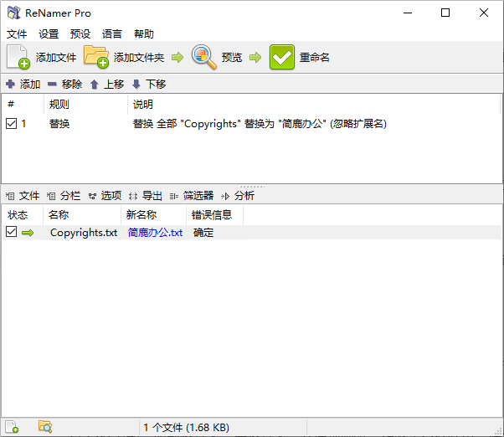Open the 分析 analyze dropdown
This screenshot has width=504, height=437.
[x=238, y=196]
